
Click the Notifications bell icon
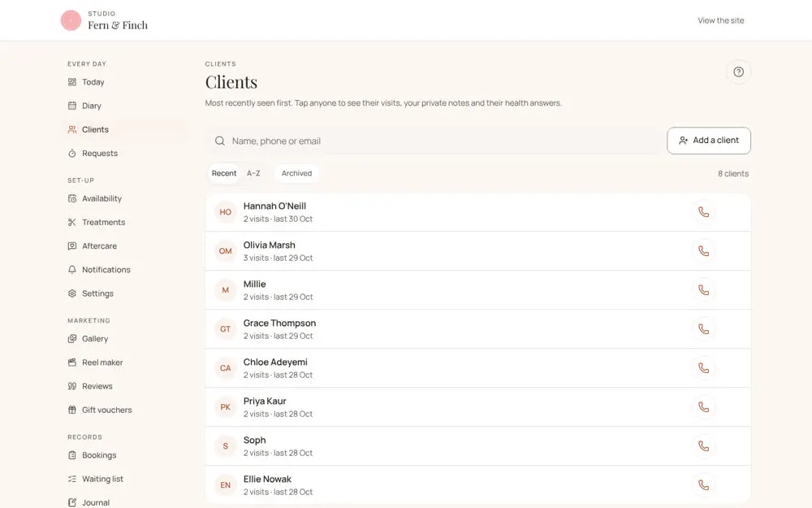[x=72, y=270]
